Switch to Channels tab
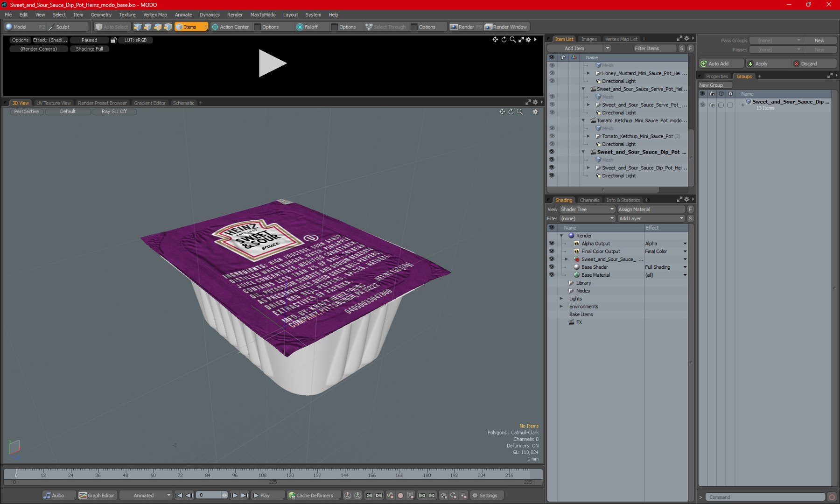 pos(589,200)
